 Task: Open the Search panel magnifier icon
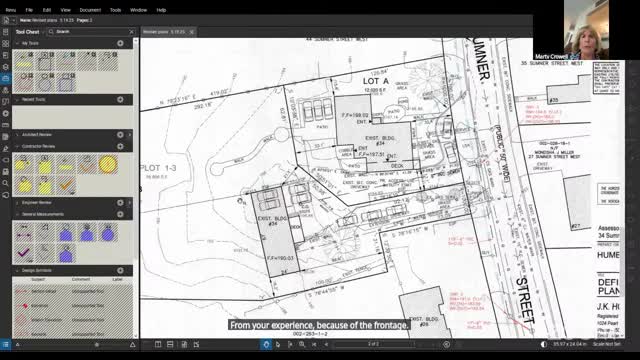pos(6,183)
